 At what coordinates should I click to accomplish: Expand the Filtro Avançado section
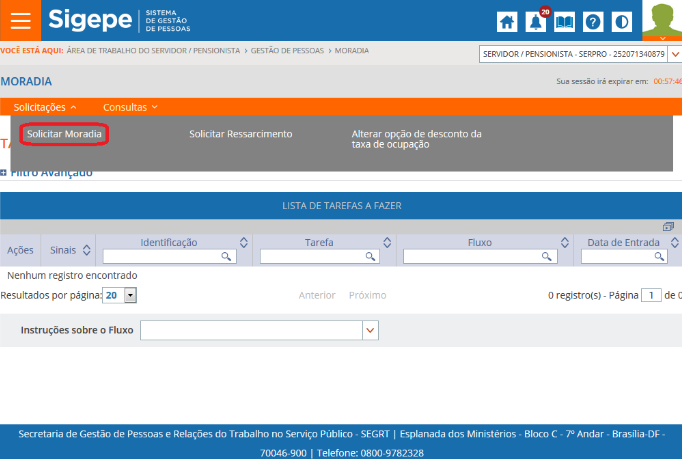pyautogui.click(x=5, y=173)
